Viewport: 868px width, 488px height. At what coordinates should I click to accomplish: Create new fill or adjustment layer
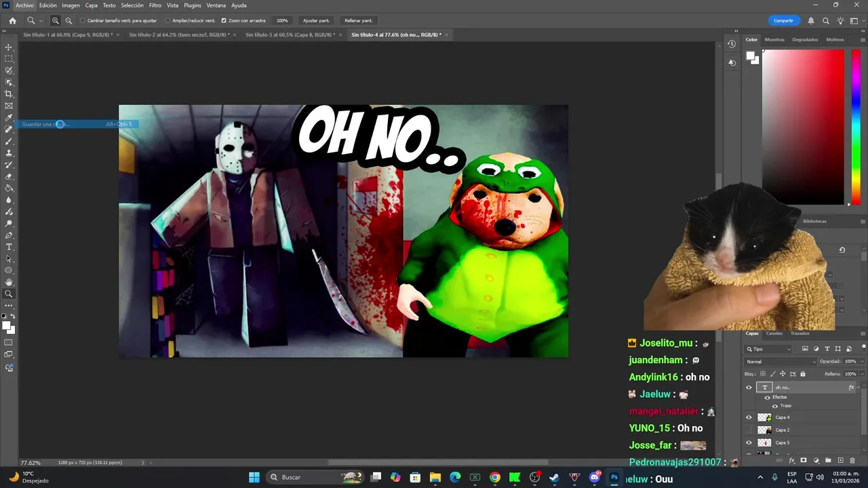pos(816,460)
